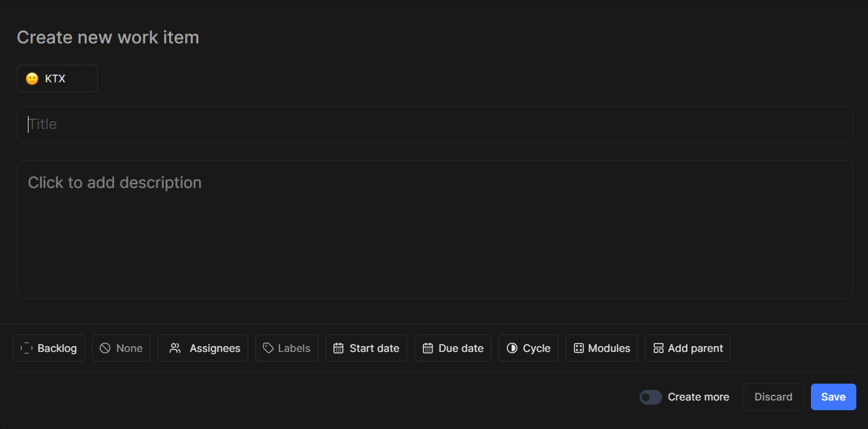Click the Cycle half-circle icon
Viewport: 868px width, 429px height.
pos(512,348)
